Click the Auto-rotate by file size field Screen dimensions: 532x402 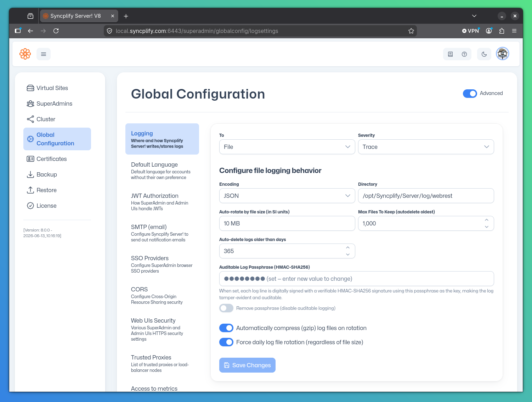287,223
